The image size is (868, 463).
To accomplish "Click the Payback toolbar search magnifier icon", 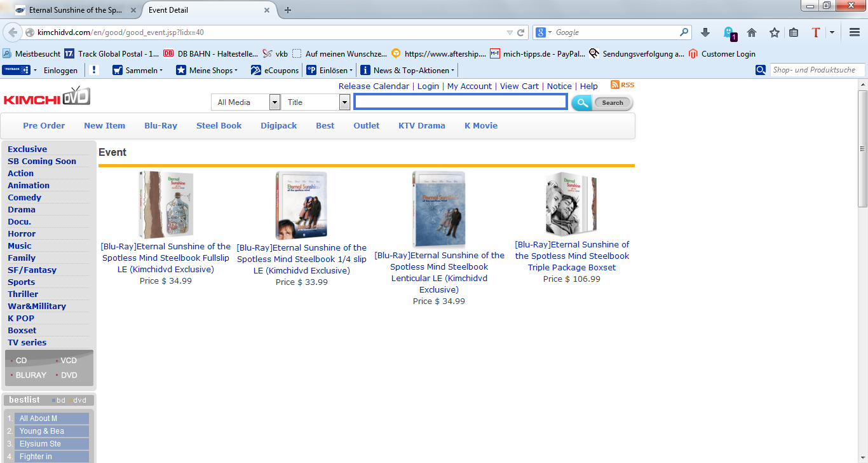I will pos(761,70).
